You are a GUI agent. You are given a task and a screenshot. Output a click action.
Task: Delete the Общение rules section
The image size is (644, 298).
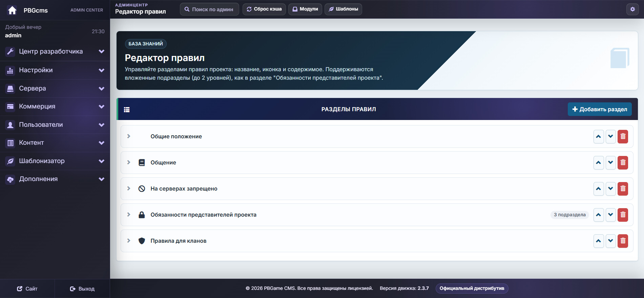(623, 163)
